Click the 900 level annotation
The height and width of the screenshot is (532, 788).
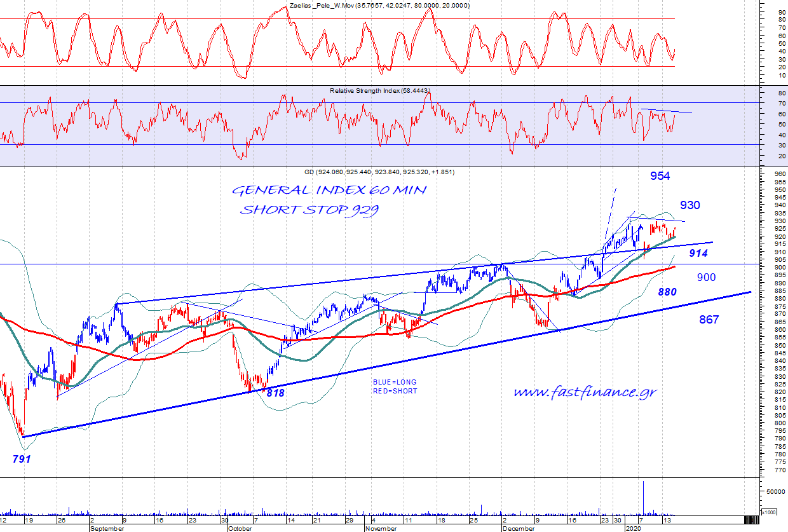[x=706, y=277]
